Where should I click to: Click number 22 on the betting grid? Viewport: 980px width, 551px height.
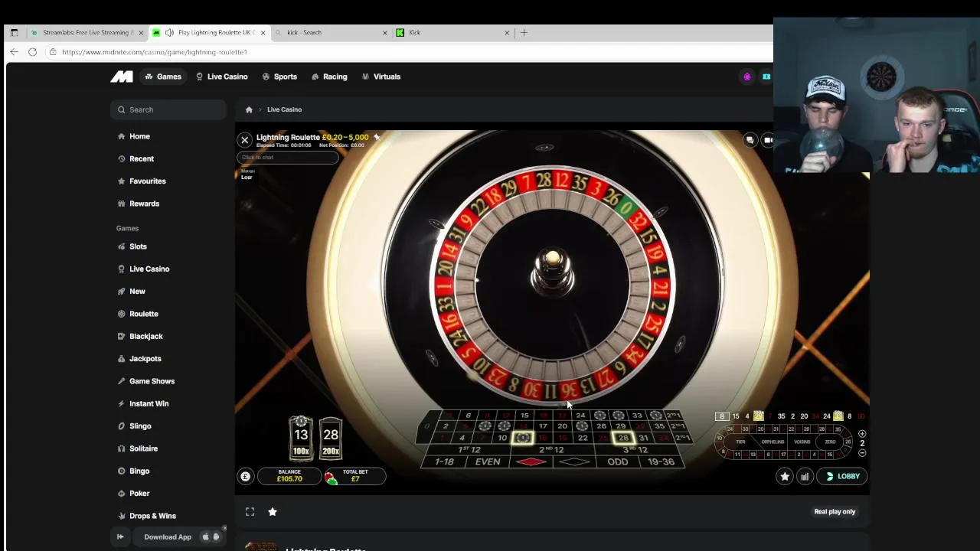pos(583,438)
